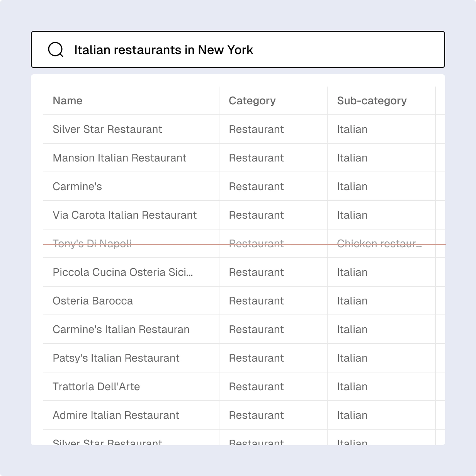Click the Name column header
The image size is (476, 476).
coord(68,101)
